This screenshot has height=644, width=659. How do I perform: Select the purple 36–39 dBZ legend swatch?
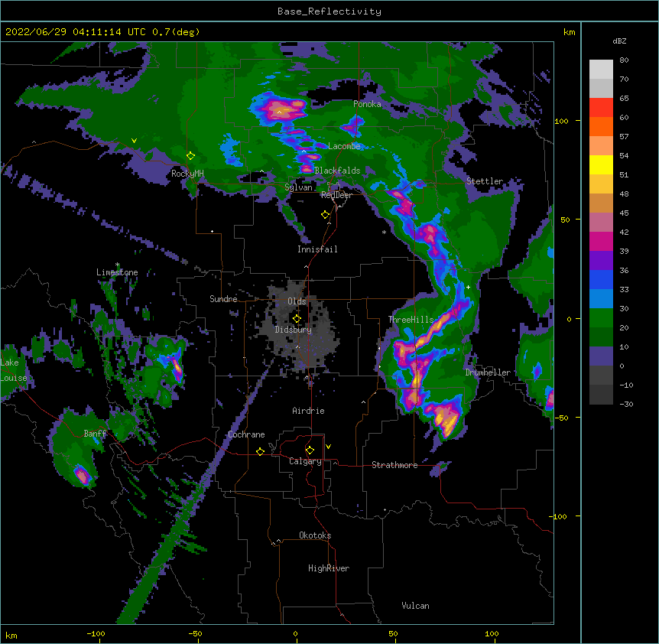[x=601, y=261]
